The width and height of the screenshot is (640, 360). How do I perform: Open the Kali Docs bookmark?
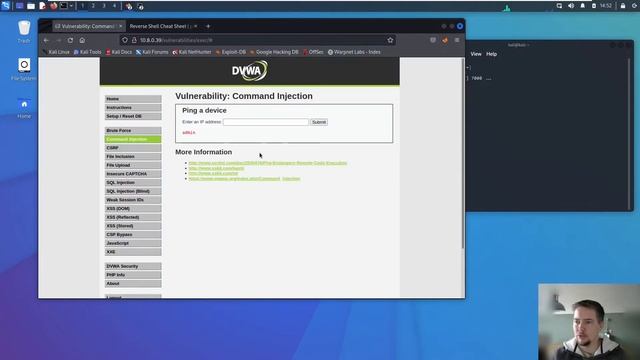pos(119,52)
